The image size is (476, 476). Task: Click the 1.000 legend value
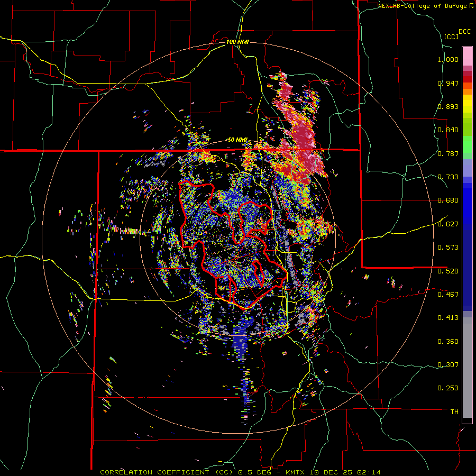448,59
